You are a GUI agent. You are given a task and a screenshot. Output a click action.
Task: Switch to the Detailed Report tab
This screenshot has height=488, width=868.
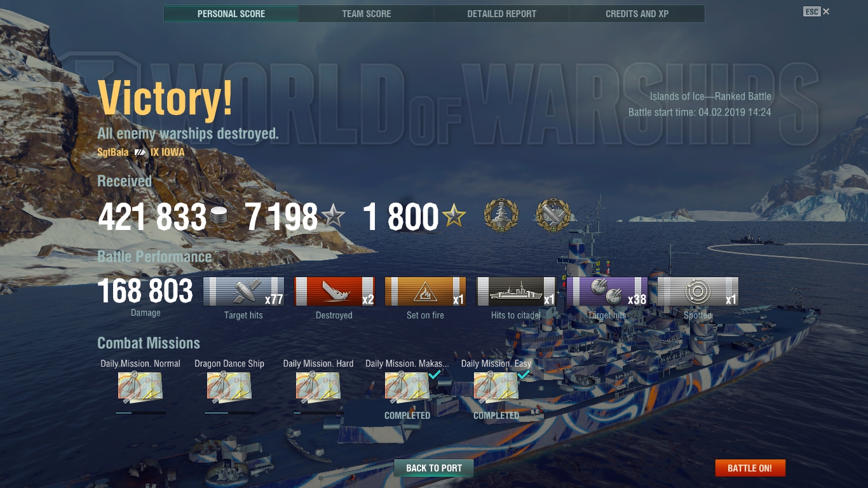coord(501,13)
